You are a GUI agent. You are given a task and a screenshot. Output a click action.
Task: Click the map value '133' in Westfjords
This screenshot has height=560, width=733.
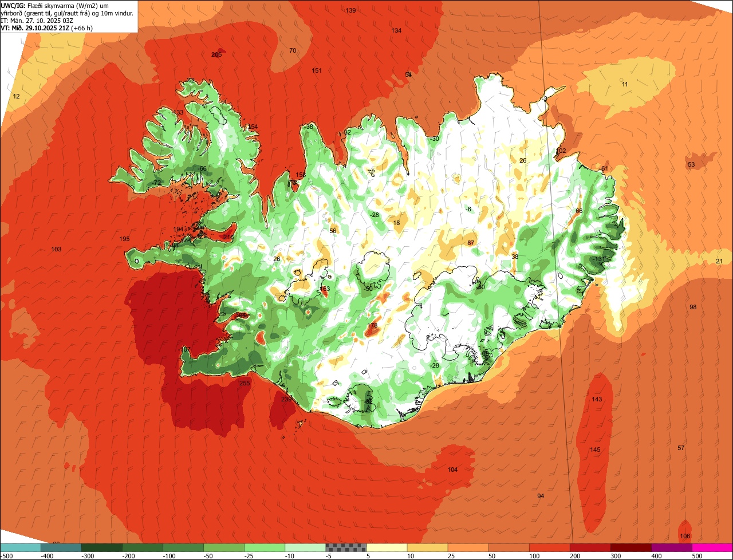179,112
